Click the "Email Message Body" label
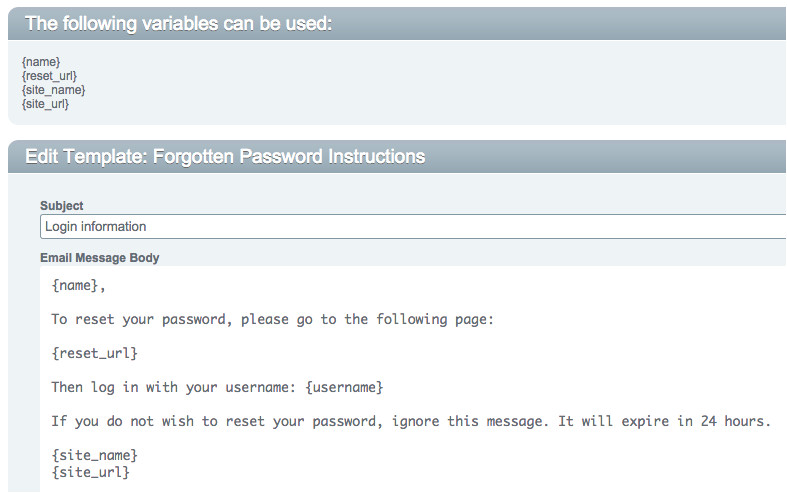This screenshot has width=787, height=493. click(x=100, y=258)
